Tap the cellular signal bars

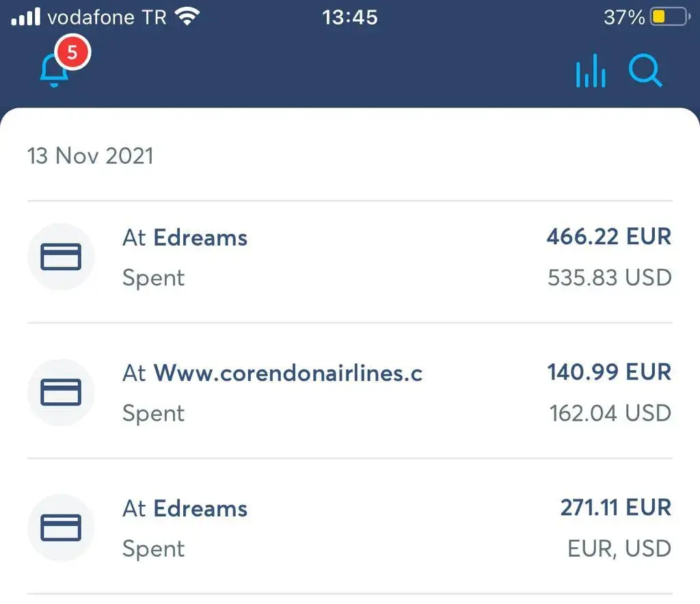pyautogui.click(x=26, y=17)
